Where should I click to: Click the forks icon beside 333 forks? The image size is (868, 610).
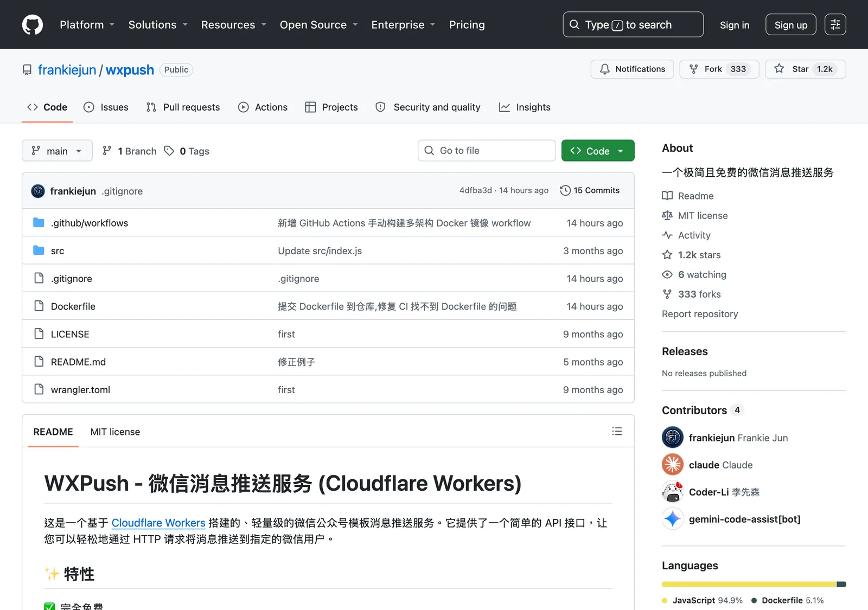667,294
